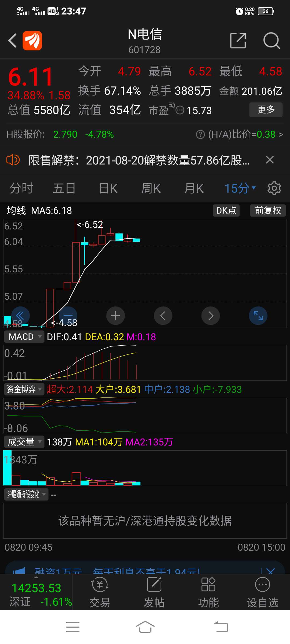Zoom out chart with minus button
This screenshot has width=290, height=644.
[68, 316]
